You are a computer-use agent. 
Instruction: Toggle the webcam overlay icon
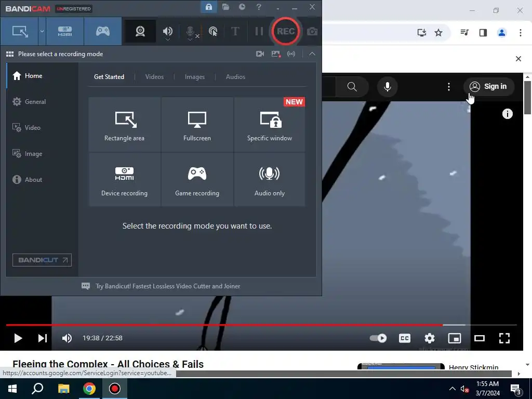tap(140, 32)
